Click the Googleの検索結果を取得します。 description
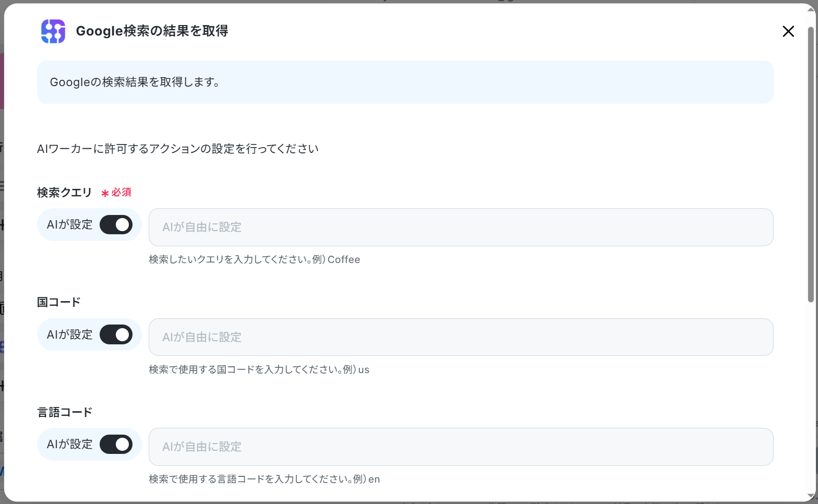Image resolution: width=818 pixels, height=504 pixels. [135, 82]
